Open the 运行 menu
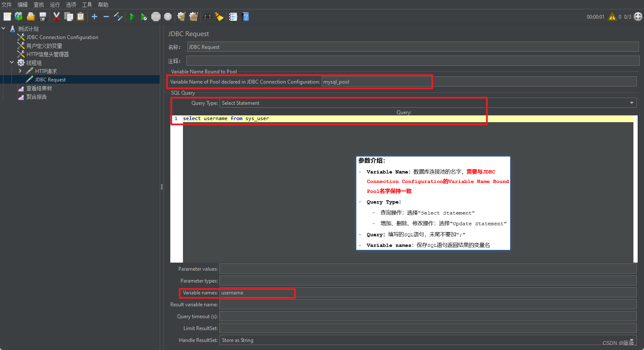 [x=55, y=5]
